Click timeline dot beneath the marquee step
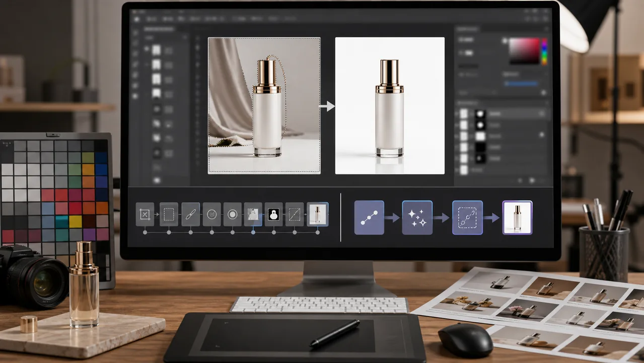Screen dimensions: 644x363 coord(169,232)
